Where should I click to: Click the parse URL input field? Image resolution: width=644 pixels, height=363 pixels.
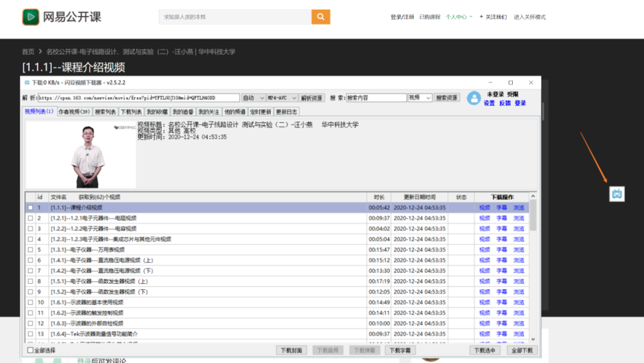[x=139, y=98]
